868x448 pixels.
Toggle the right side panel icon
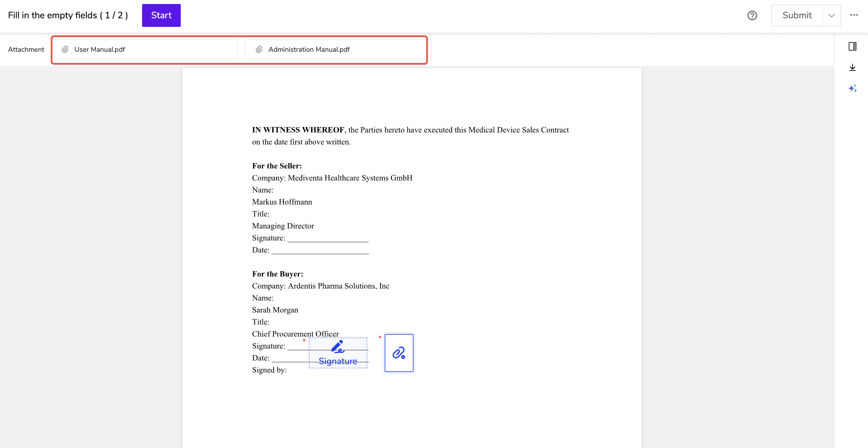click(852, 46)
